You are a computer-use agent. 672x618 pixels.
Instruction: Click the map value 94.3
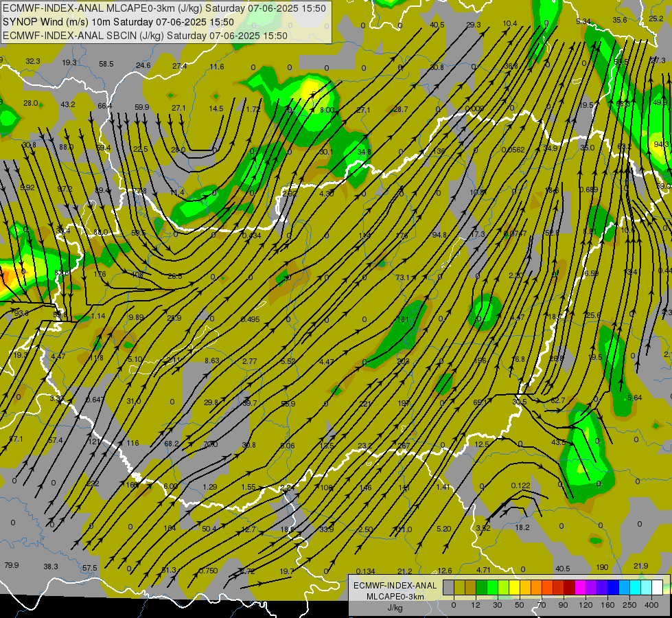point(661,144)
